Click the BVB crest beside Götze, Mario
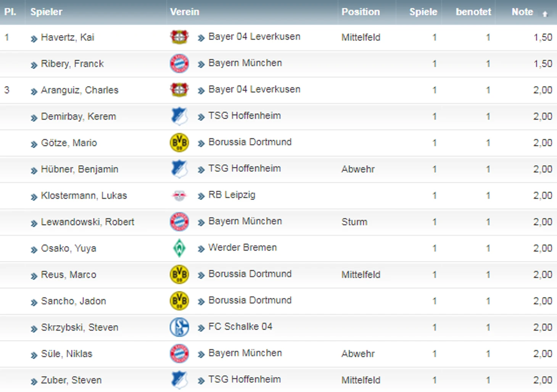 179,142
